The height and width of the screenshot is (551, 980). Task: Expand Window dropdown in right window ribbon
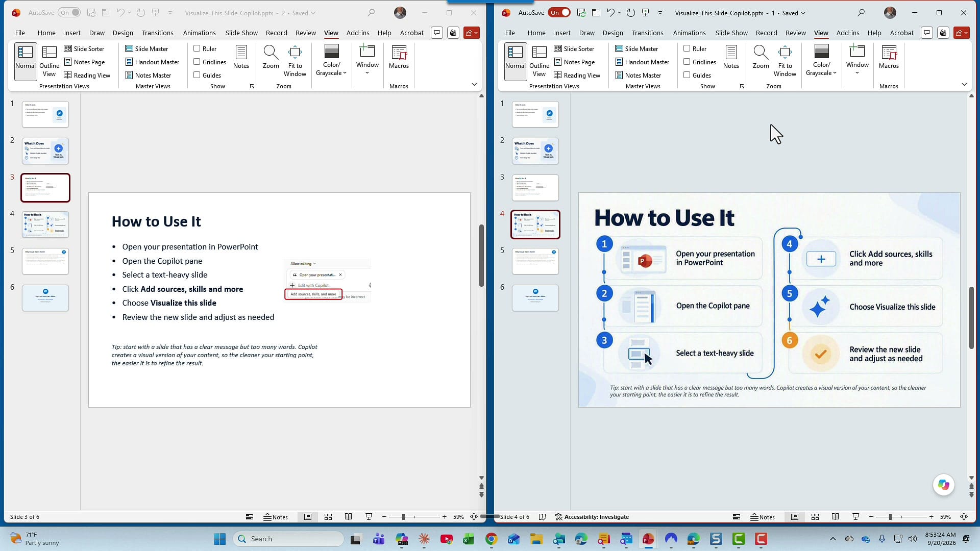pos(857,60)
